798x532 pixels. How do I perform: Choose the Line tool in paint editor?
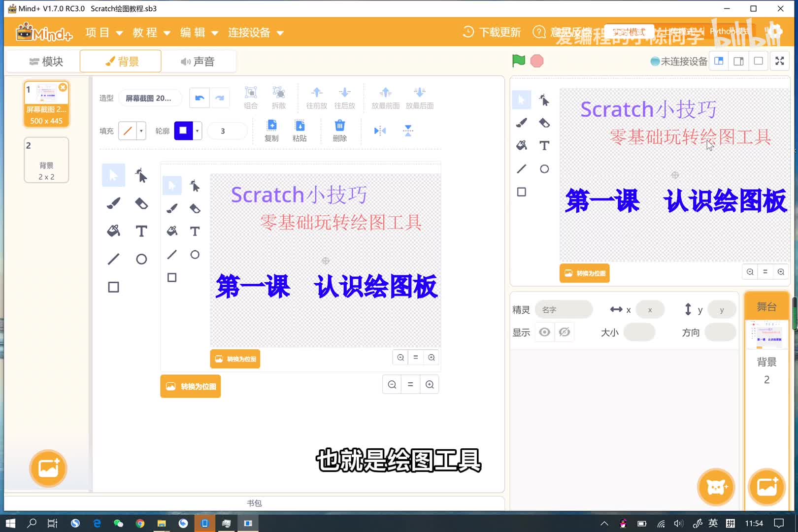[113, 259]
